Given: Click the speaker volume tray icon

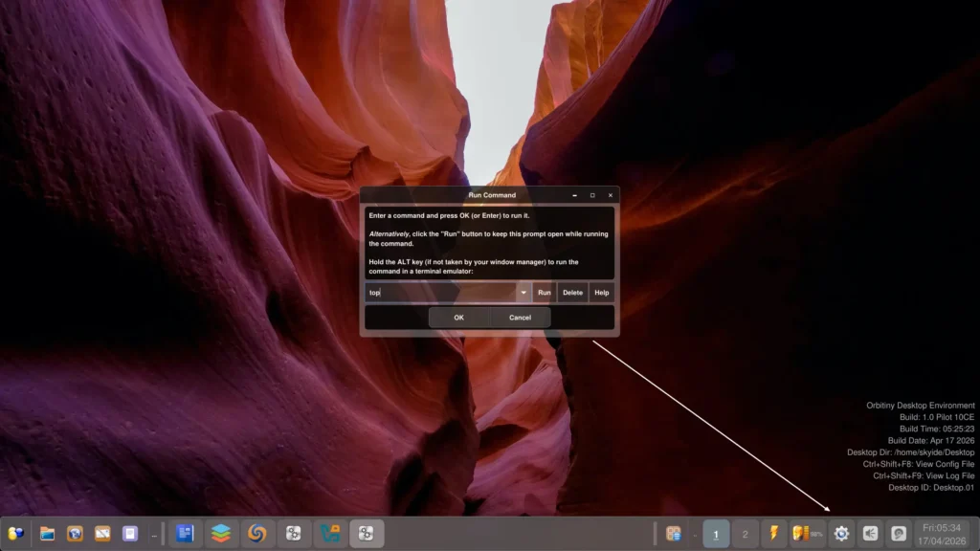Looking at the screenshot, I should pos(870,534).
